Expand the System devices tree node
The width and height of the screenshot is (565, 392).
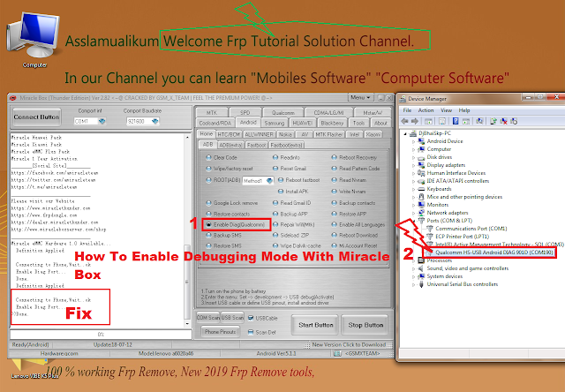[x=414, y=276]
